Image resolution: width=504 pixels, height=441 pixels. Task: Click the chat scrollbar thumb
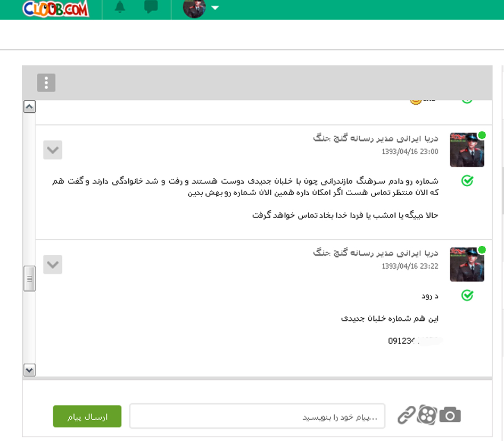[x=30, y=278]
